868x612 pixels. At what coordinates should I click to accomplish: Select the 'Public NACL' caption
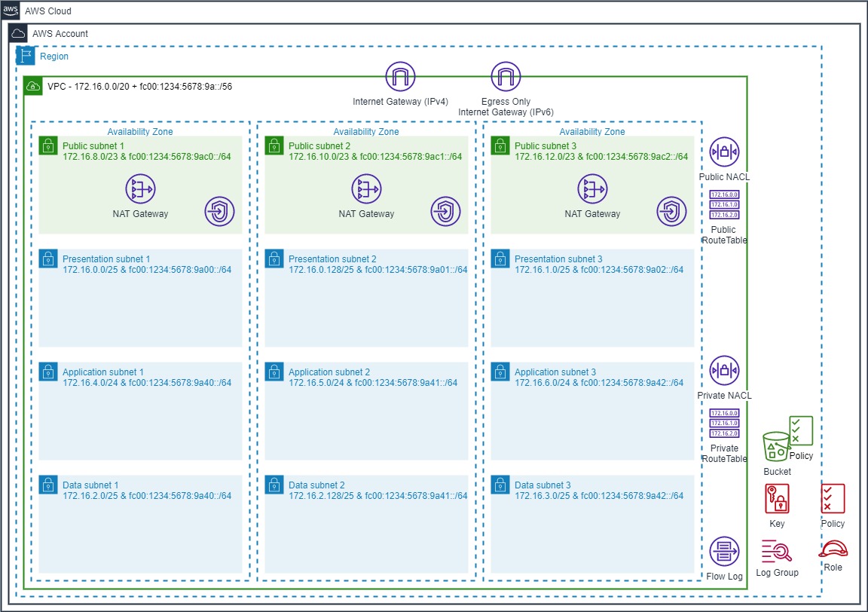point(724,177)
